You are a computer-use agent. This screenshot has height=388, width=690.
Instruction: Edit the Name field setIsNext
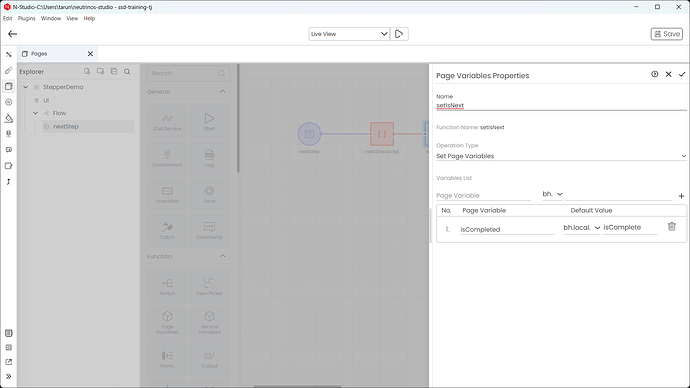pyautogui.click(x=561, y=106)
